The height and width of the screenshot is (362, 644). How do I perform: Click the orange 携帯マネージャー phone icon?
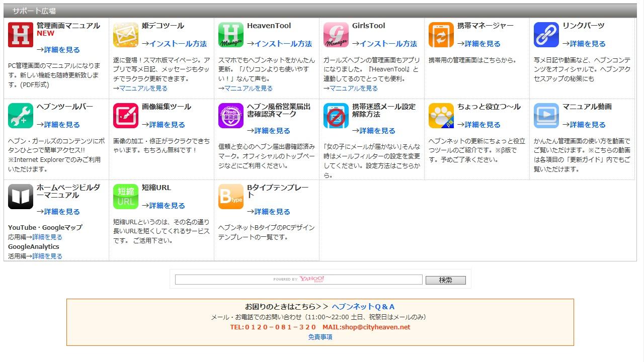pyautogui.click(x=441, y=35)
